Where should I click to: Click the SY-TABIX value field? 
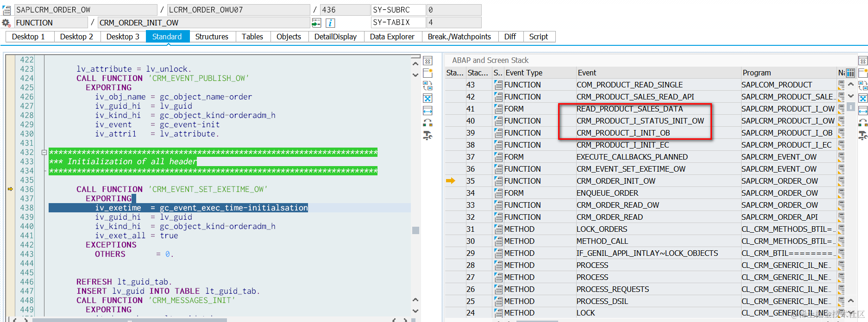point(453,22)
